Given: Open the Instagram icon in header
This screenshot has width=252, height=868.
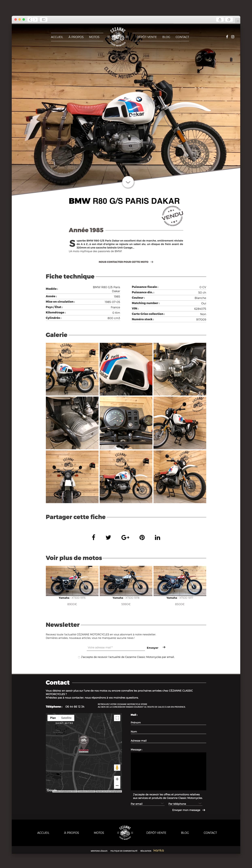Looking at the screenshot, I should [x=232, y=37].
